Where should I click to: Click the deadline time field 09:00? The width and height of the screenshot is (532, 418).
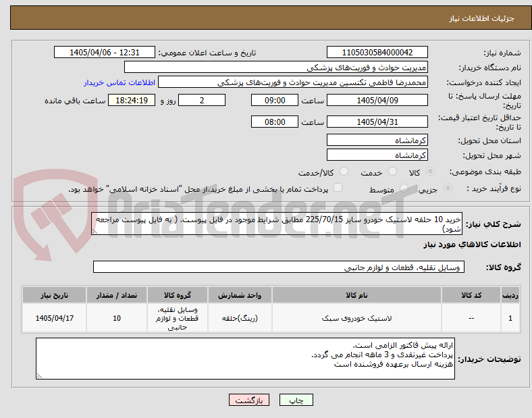[275, 100]
